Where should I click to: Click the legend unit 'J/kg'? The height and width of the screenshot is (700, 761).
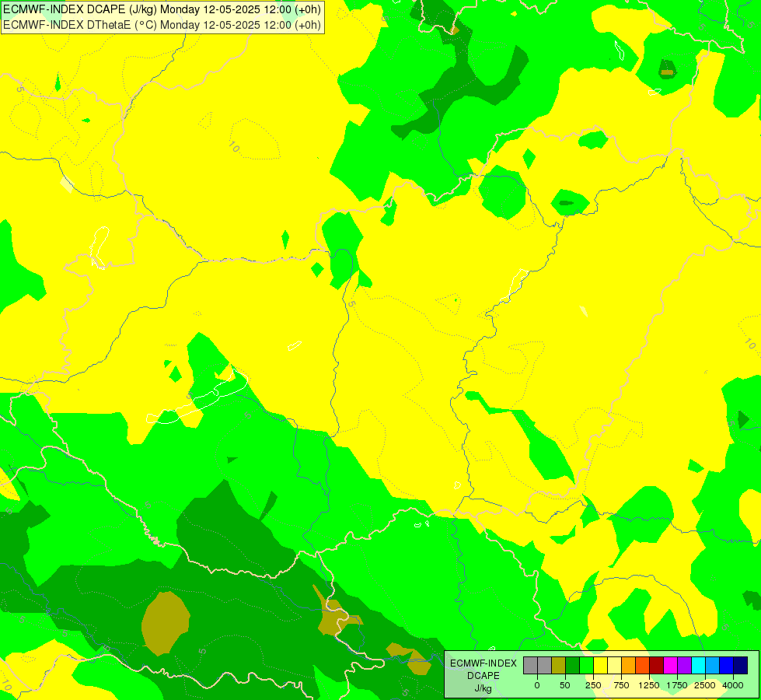(x=483, y=688)
